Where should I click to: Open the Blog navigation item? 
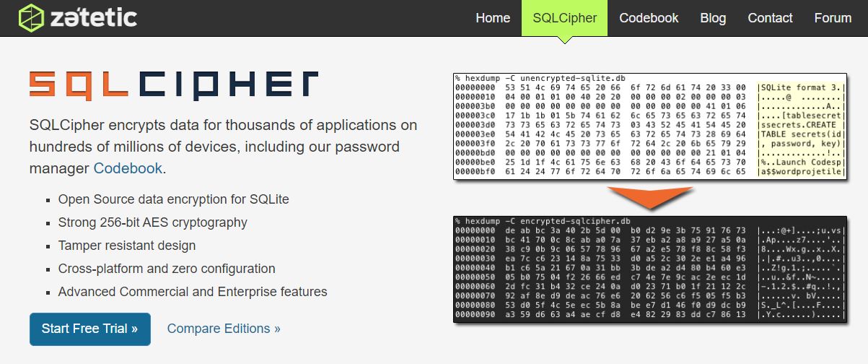713,18
